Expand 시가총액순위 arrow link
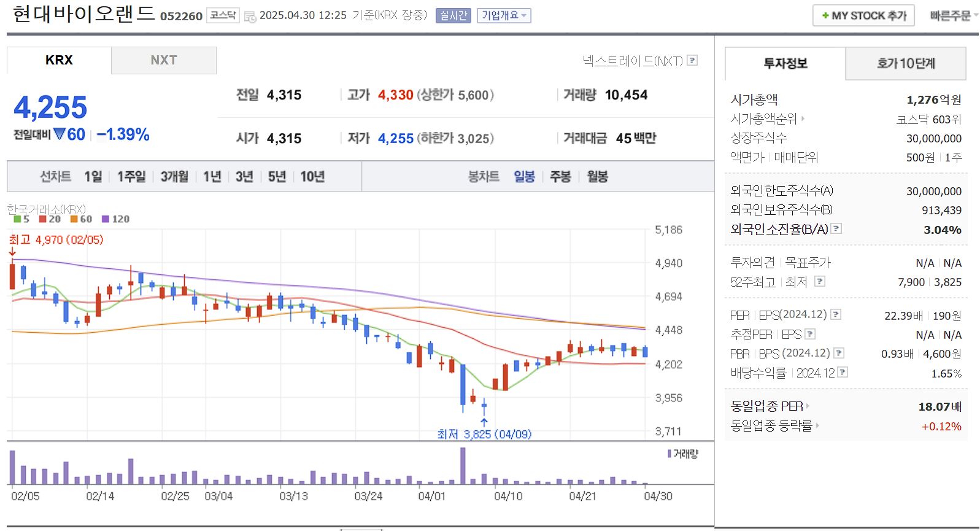The image size is (980, 531). tap(803, 118)
